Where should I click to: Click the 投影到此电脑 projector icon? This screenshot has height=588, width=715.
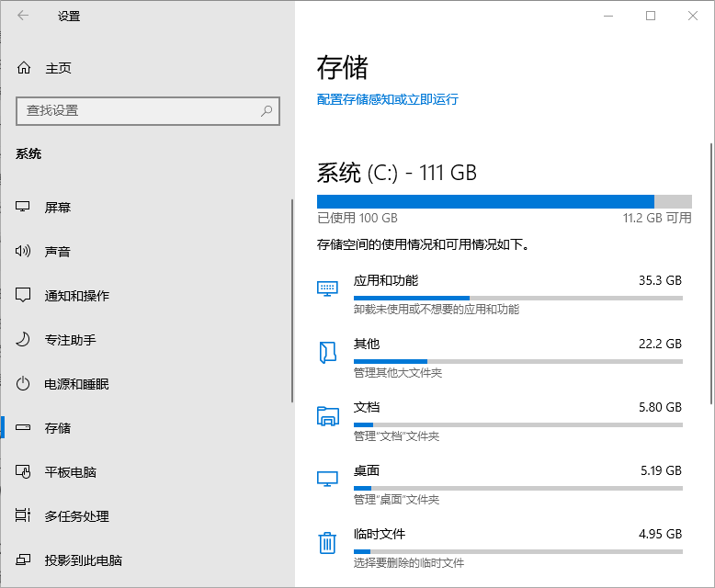pos(23,560)
